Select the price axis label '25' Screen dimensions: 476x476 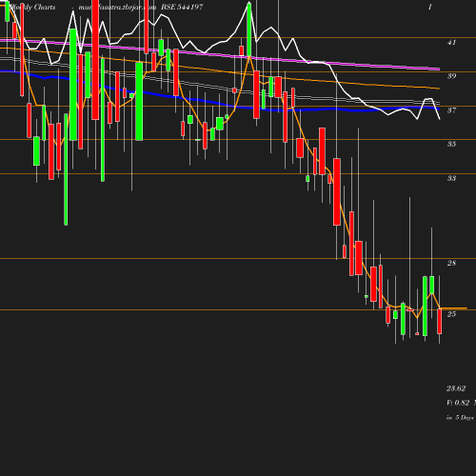451,314
